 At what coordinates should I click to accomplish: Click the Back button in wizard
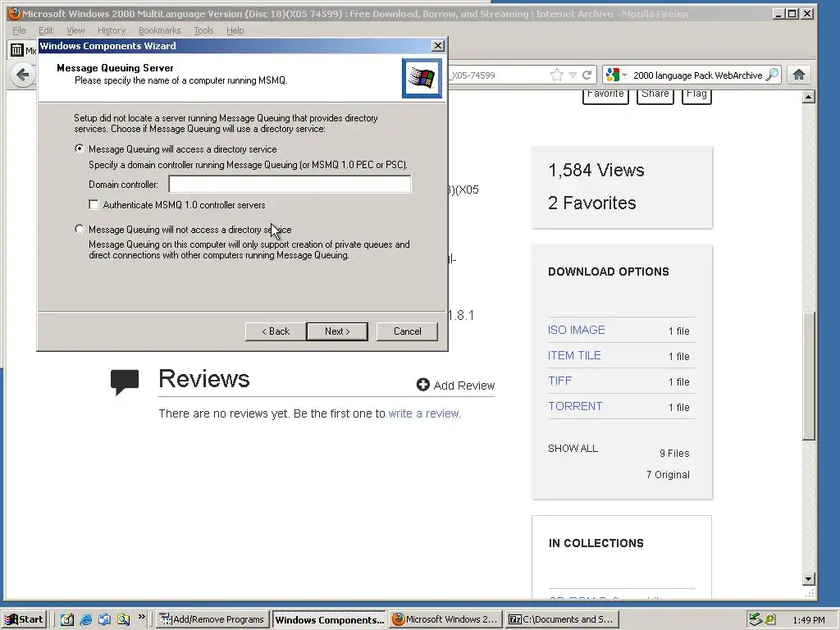click(276, 331)
